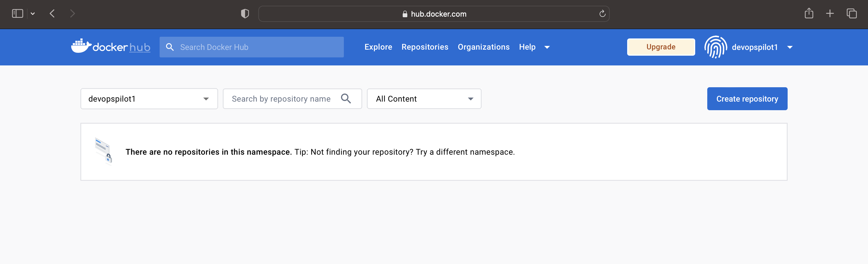Open the Help menu item
This screenshot has width=868, height=264.
click(x=527, y=47)
